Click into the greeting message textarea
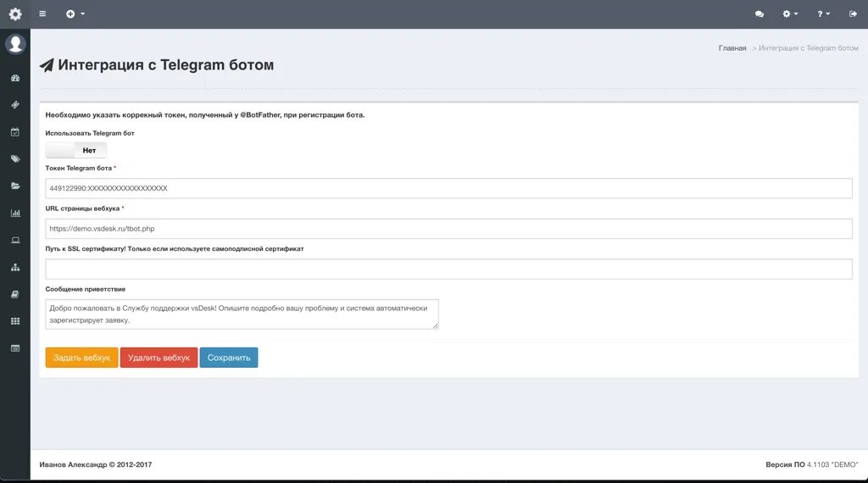The width and height of the screenshot is (868, 483). (242, 314)
